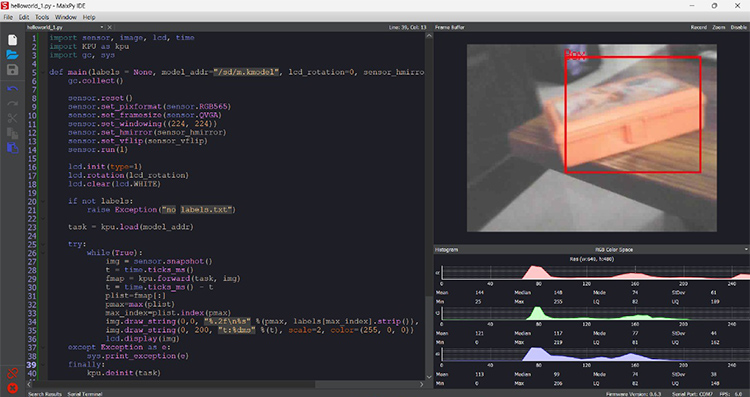Collapse the finally block fold at line 39

(44, 364)
